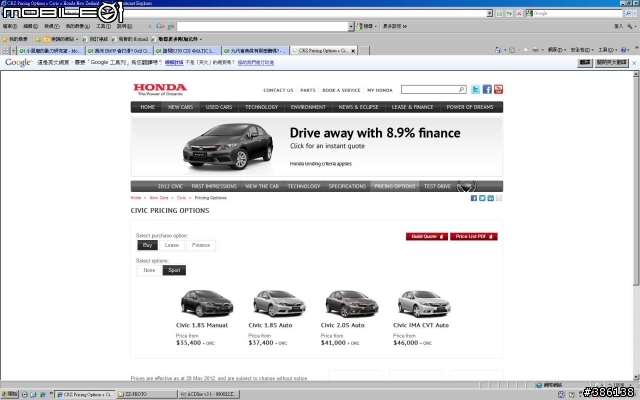Viewport: 640px width, 400px height.
Task: Open USED CARS in main navigation
Action: click(219, 107)
